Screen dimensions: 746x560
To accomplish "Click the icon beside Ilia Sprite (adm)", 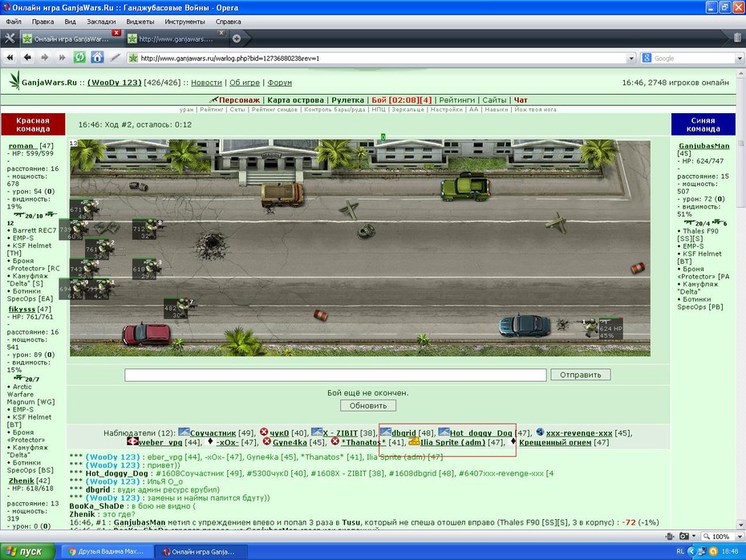I will coord(414,441).
